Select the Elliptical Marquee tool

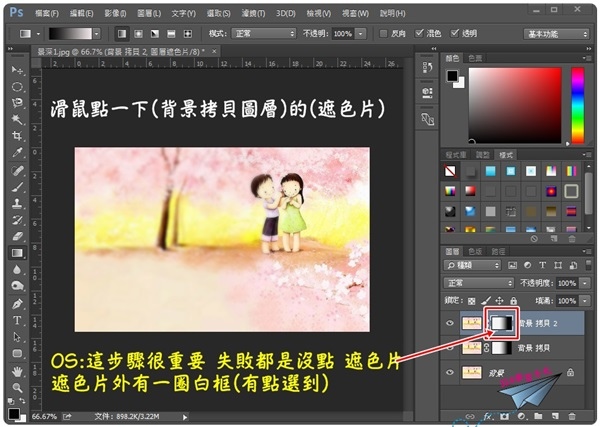point(17,87)
